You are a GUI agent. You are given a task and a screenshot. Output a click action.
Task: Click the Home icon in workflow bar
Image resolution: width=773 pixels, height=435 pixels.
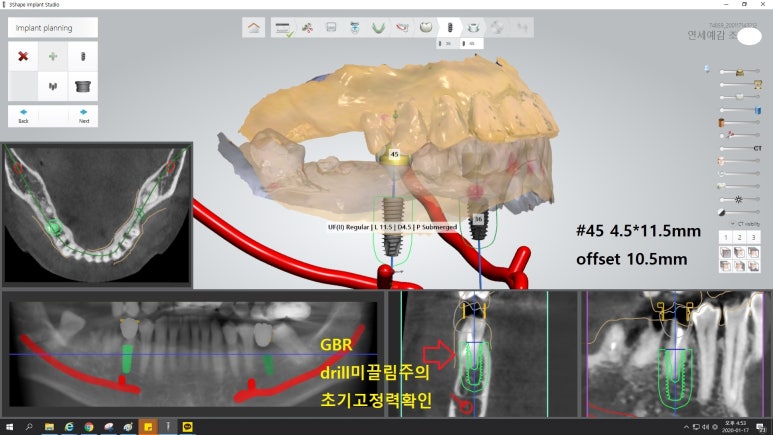tap(255, 27)
